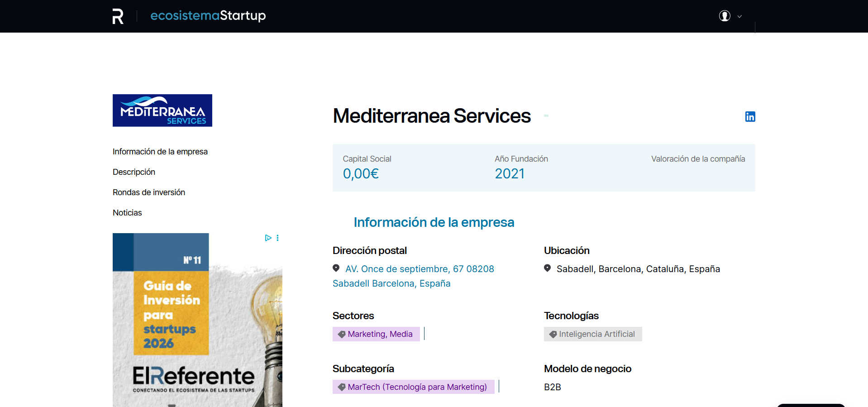
Task: Click the R logo in header
Action: point(118,16)
